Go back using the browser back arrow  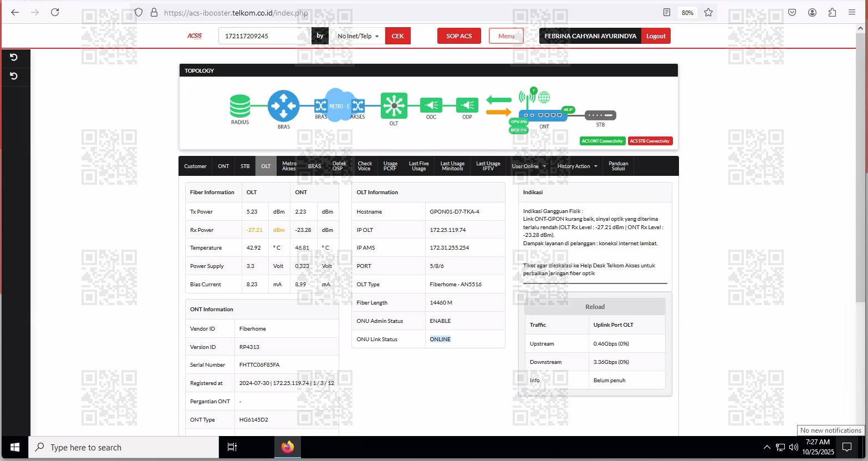click(x=15, y=12)
